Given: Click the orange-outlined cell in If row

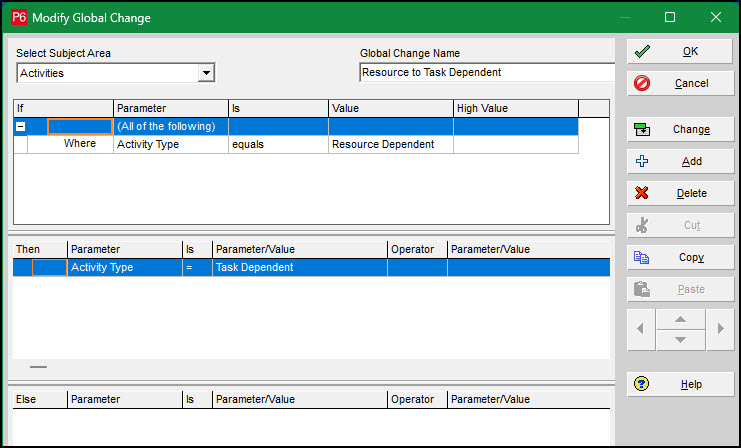Looking at the screenshot, I should [x=80, y=127].
